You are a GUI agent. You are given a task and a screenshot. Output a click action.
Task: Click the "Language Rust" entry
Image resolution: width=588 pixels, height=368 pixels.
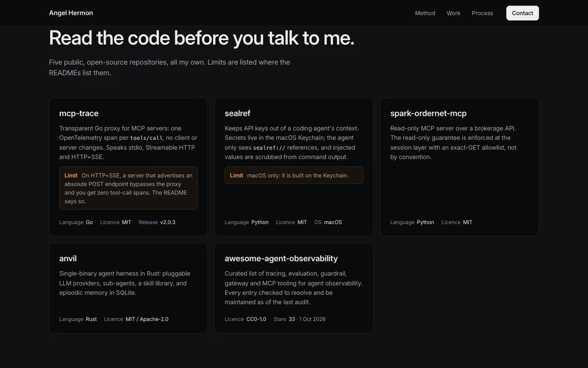pyautogui.click(x=78, y=319)
